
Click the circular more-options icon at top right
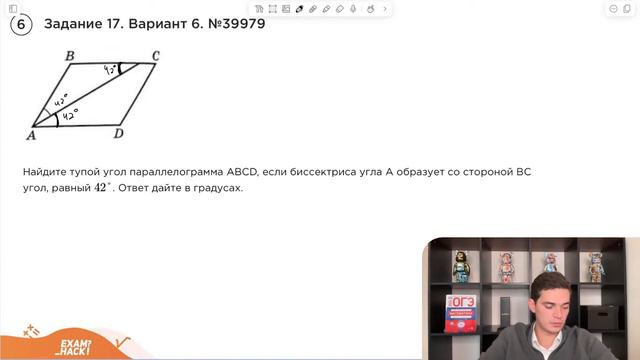pyautogui.click(x=613, y=9)
